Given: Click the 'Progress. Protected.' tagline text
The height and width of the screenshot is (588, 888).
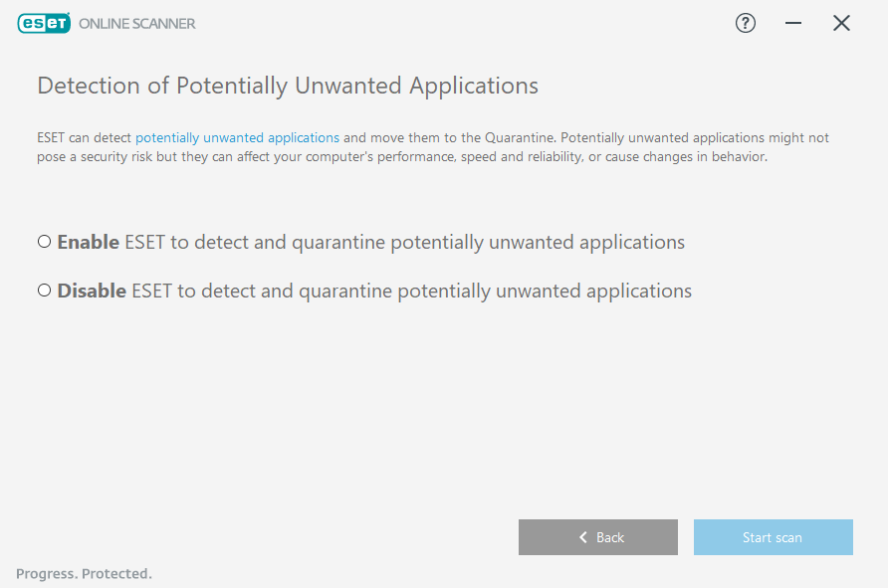Looking at the screenshot, I should tap(84, 574).
